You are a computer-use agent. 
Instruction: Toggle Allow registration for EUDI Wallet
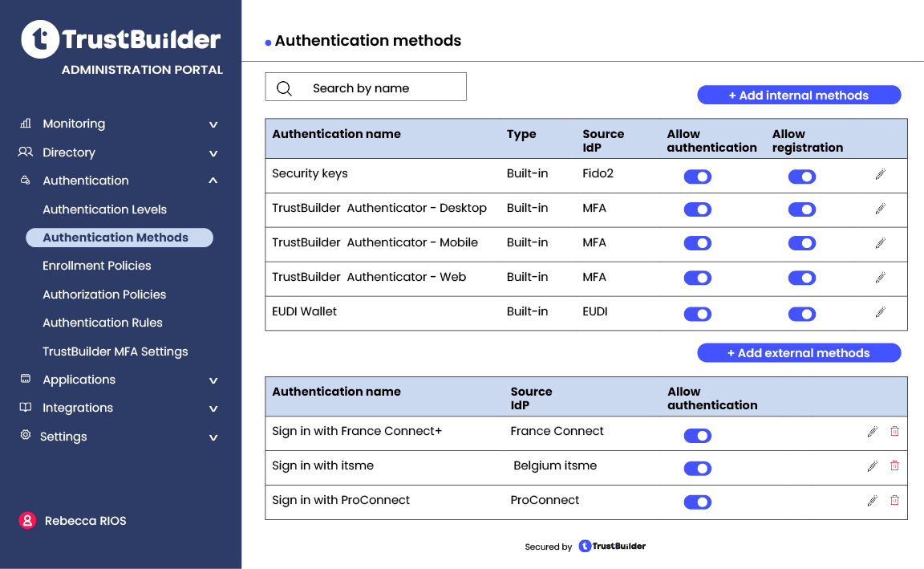(x=802, y=315)
